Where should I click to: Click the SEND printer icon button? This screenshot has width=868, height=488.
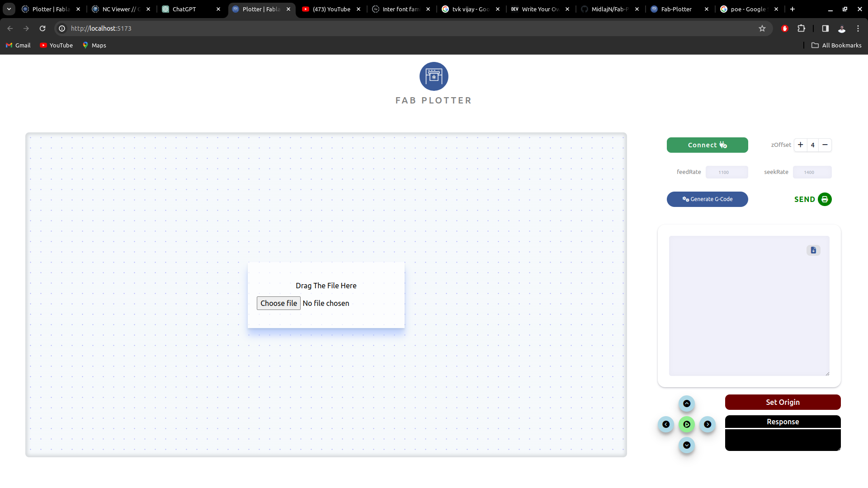point(825,199)
